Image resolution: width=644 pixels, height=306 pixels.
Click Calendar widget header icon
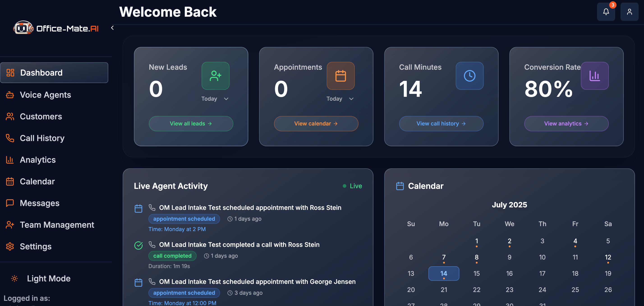[400, 186]
